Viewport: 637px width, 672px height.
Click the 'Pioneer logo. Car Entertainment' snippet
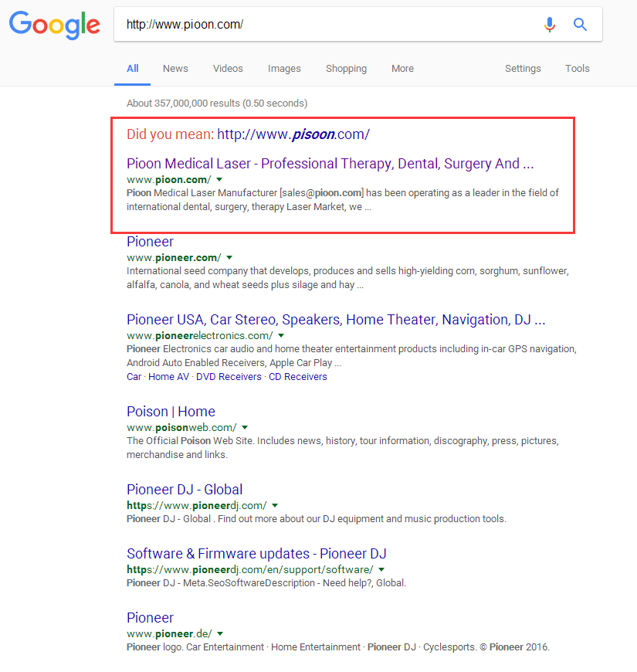click(x=338, y=647)
